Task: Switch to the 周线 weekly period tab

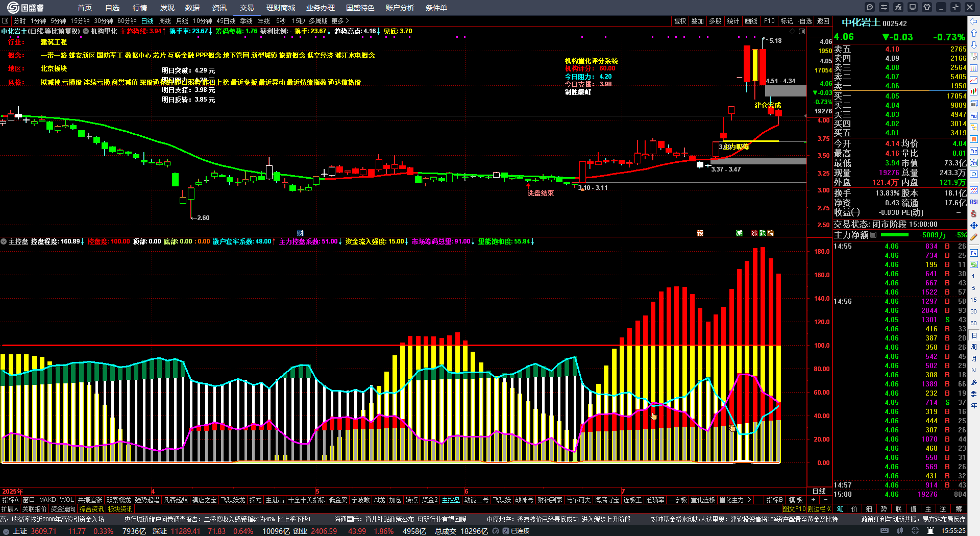Action: click(x=165, y=21)
